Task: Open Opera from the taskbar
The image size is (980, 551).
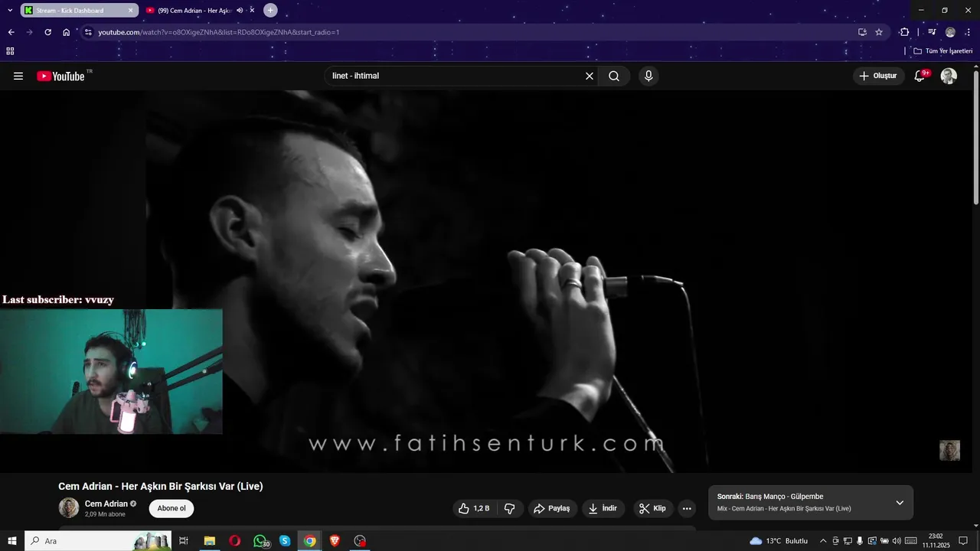Action: (234, 541)
